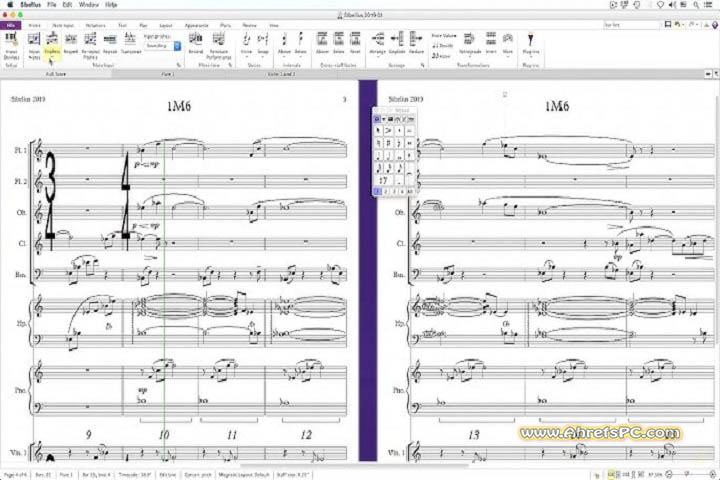Select Keypad voice 3 button
The width and height of the screenshot is (720, 480).
click(394, 191)
